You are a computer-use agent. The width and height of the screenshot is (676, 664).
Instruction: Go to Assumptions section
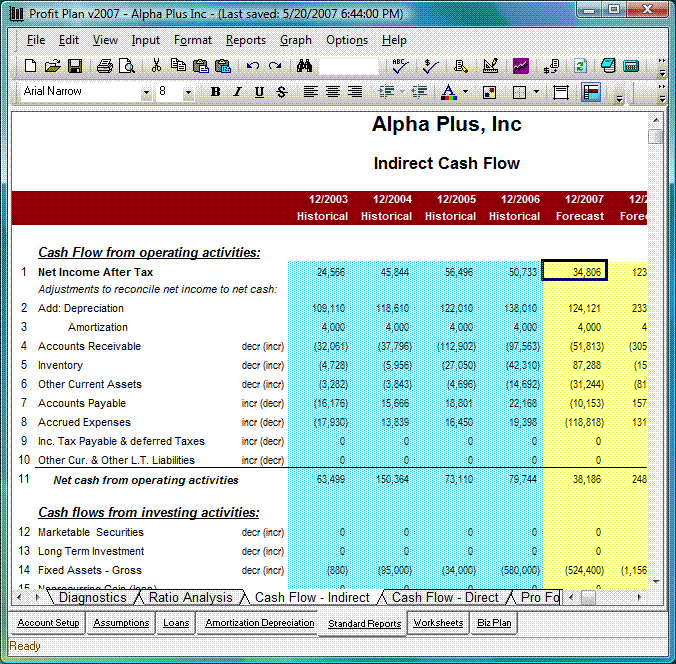pos(121,623)
